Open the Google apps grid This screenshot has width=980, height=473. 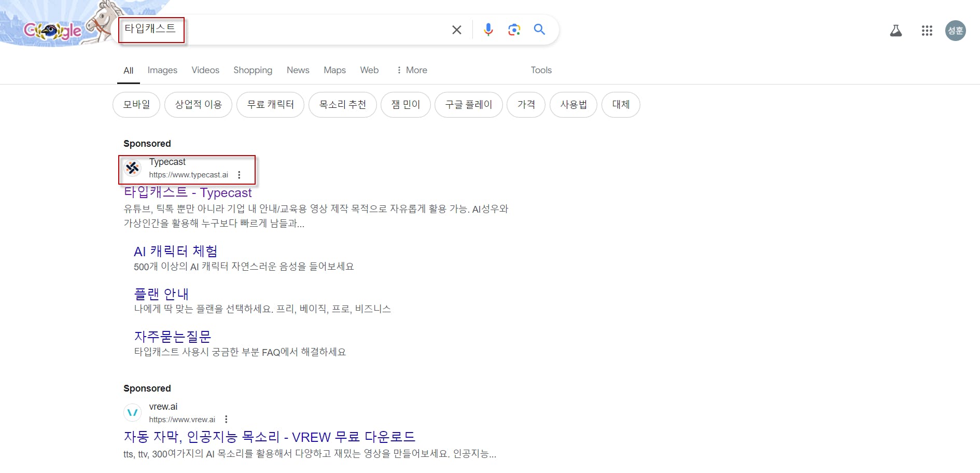point(927,31)
